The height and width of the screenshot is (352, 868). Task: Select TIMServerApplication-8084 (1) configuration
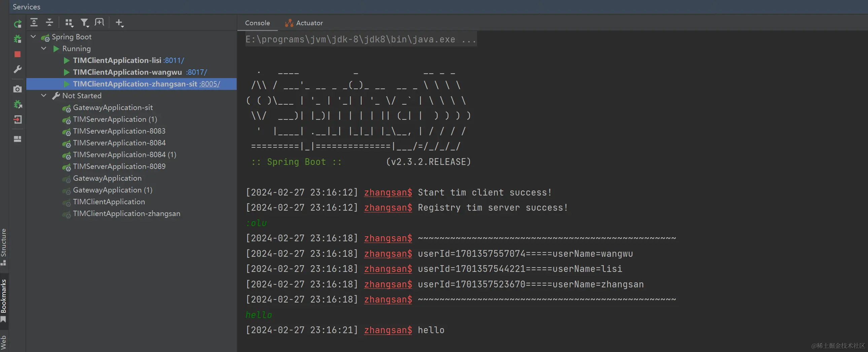pyautogui.click(x=125, y=154)
